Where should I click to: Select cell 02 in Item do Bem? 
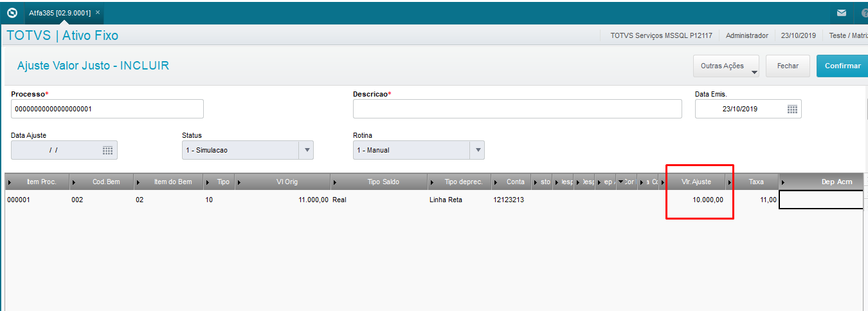[168, 200]
